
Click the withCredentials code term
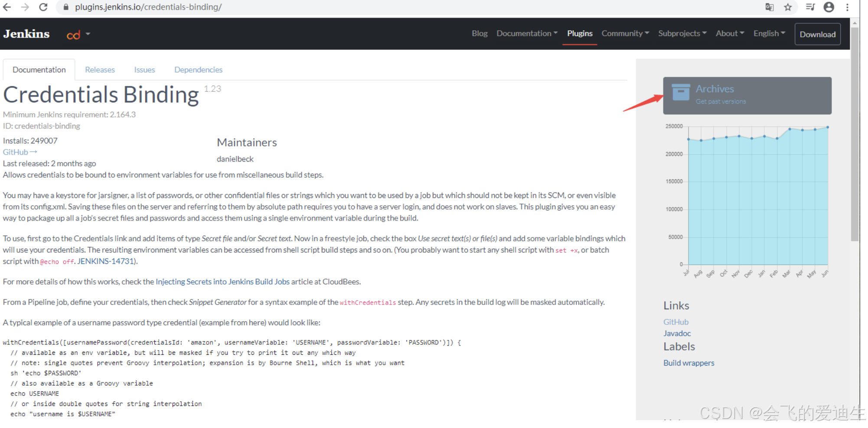368,302
